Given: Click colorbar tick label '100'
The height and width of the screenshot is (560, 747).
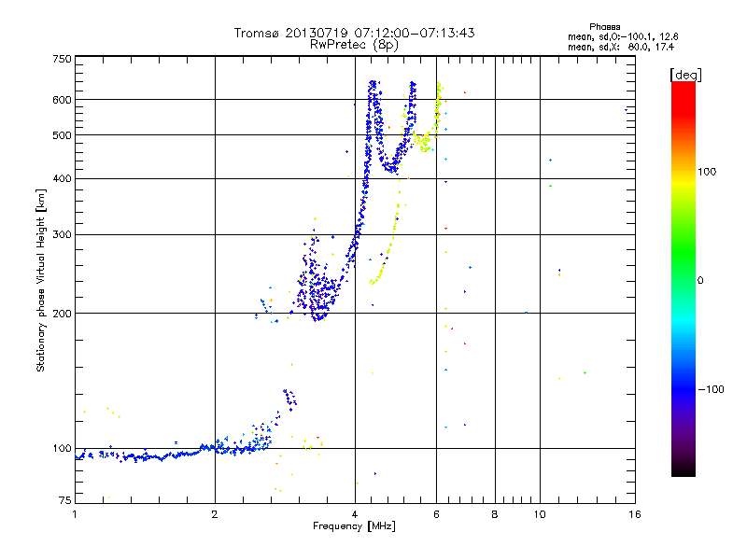Looking at the screenshot, I should [707, 172].
